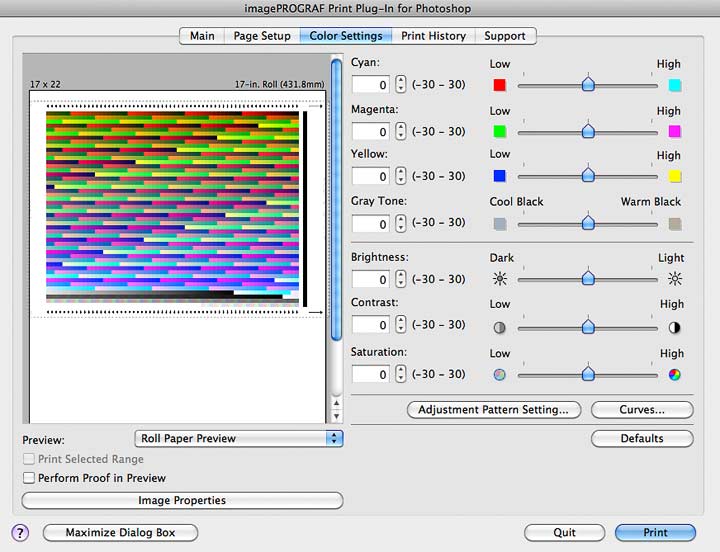
Task: Click the Magenta value stepper arrows
Action: (401, 131)
